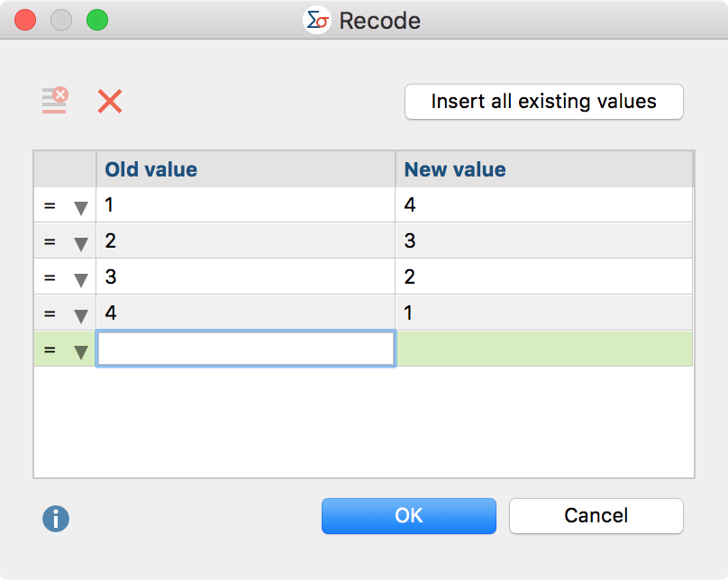Image resolution: width=728 pixels, height=580 pixels.
Task: Focus the empty Old value input field
Action: 245,349
